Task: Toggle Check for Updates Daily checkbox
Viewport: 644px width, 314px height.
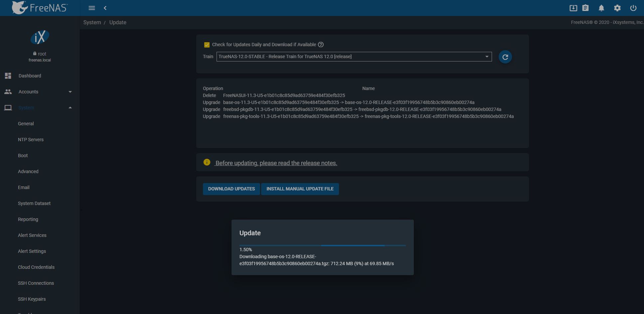Action: click(207, 45)
